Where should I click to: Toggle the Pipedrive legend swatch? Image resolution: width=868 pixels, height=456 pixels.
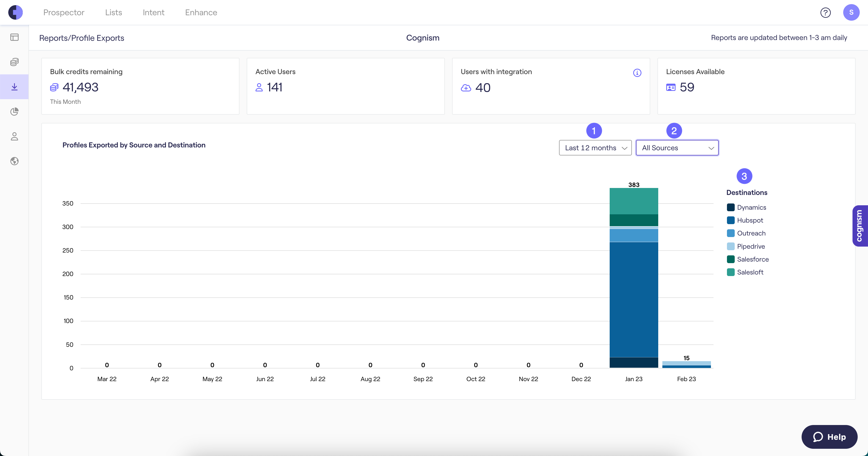(731, 246)
